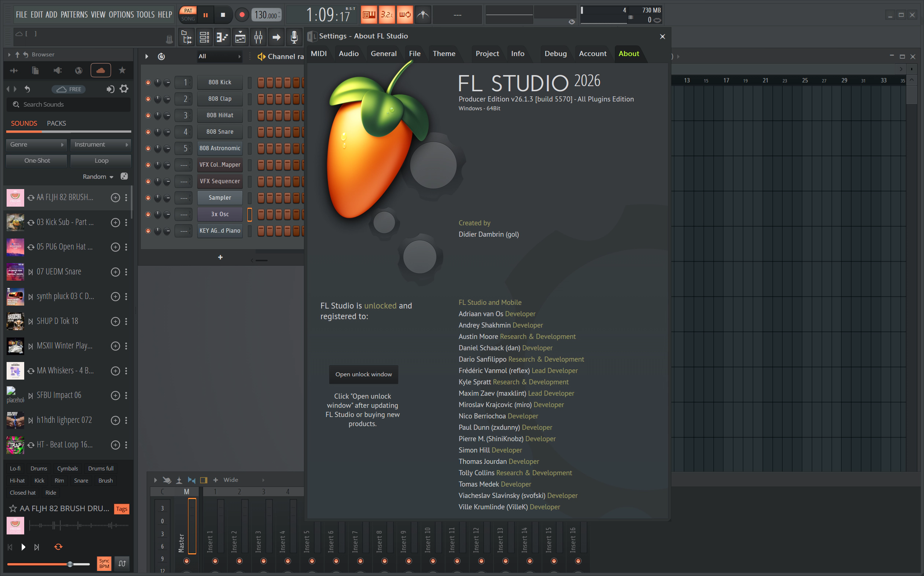Viewport: 924px width, 576px height.
Task: Pause playback with the pause button
Action: point(205,15)
